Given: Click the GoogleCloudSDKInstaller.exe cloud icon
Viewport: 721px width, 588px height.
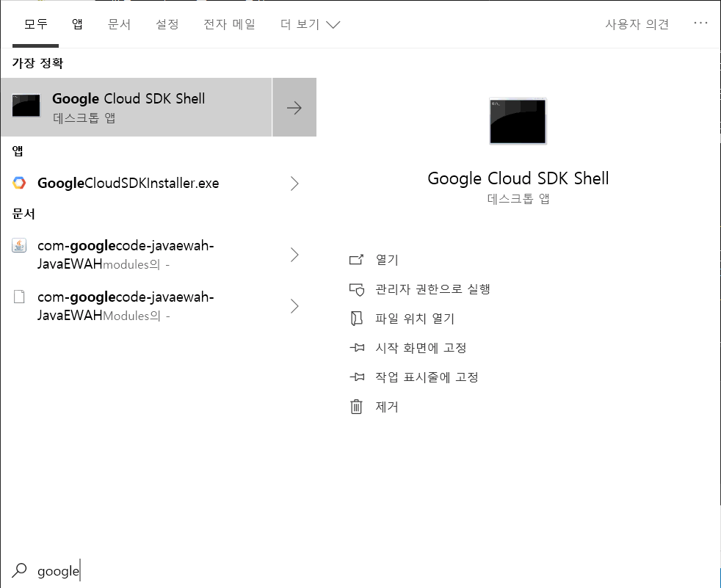Looking at the screenshot, I should [19, 183].
